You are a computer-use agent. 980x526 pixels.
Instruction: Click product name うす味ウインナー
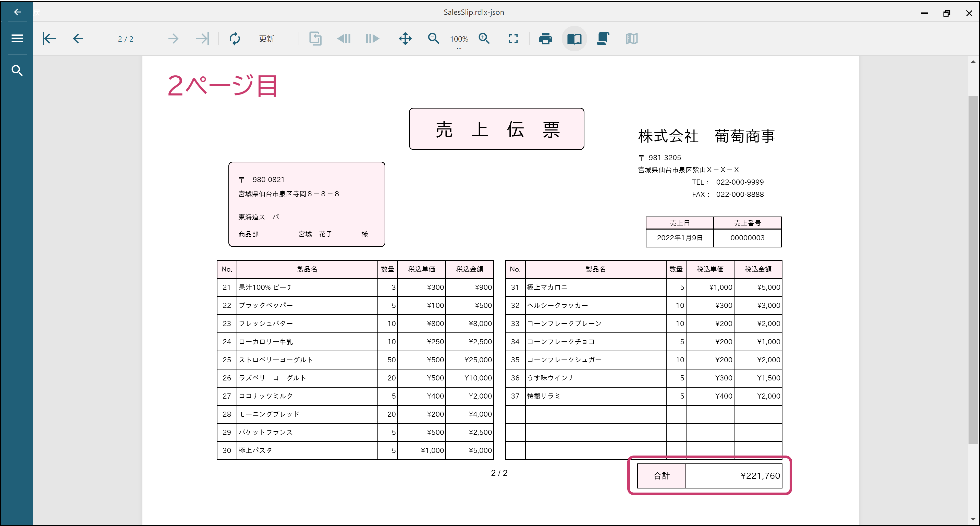click(x=554, y=378)
